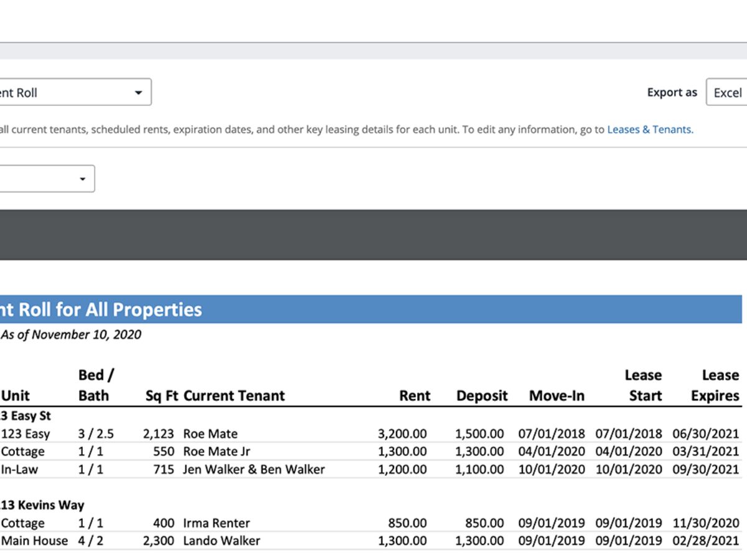747x560 pixels.
Task: Open the Export as Excel dropdown
Action: click(x=726, y=93)
